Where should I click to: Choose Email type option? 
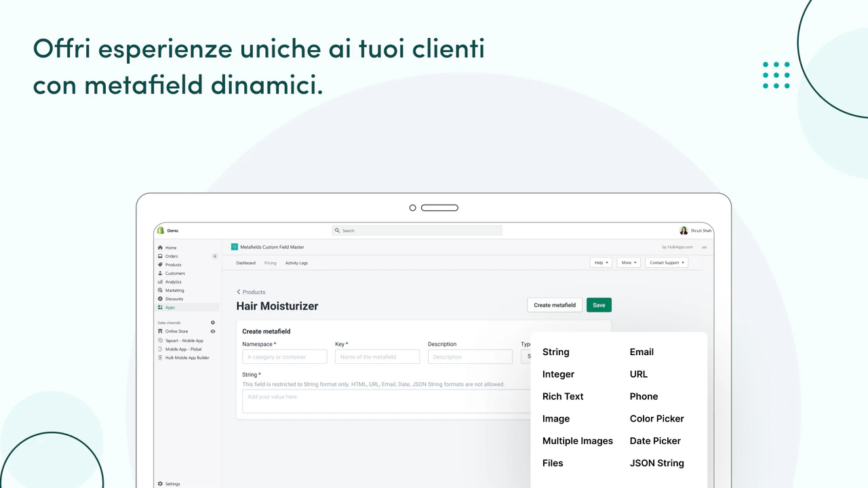point(642,352)
